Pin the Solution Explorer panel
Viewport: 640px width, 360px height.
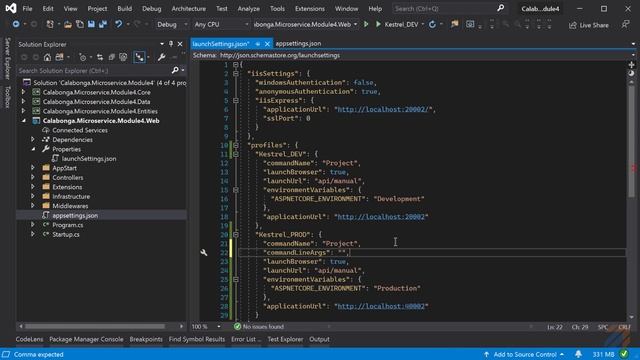click(x=171, y=44)
